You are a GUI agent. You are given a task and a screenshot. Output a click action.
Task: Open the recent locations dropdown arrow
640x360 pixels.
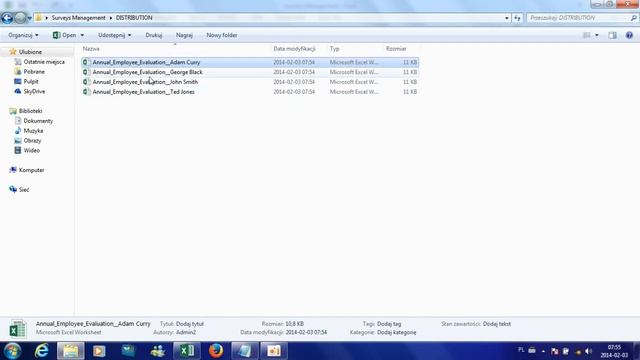(x=29, y=18)
